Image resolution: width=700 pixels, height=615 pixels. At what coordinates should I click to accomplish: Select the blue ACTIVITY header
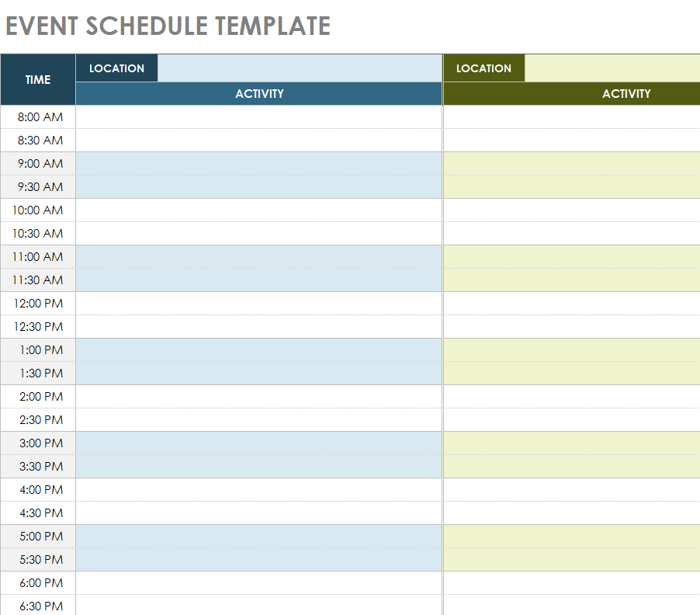[x=259, y=94]
